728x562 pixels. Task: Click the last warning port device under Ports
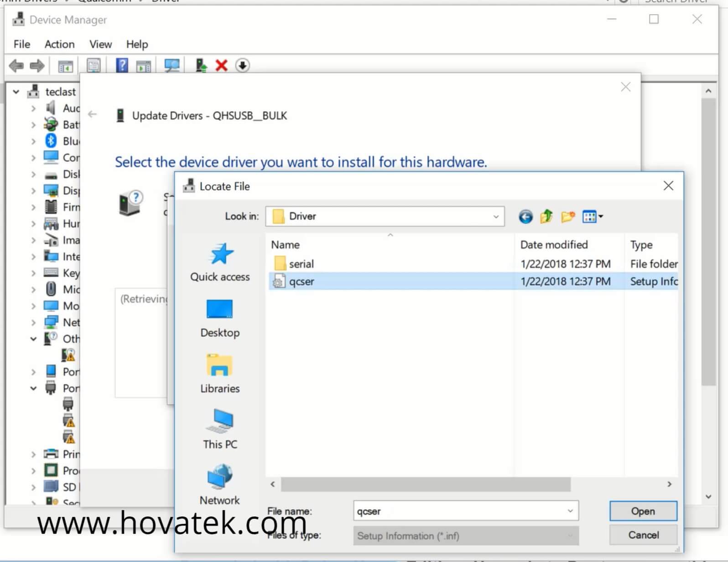pos(68,437)
